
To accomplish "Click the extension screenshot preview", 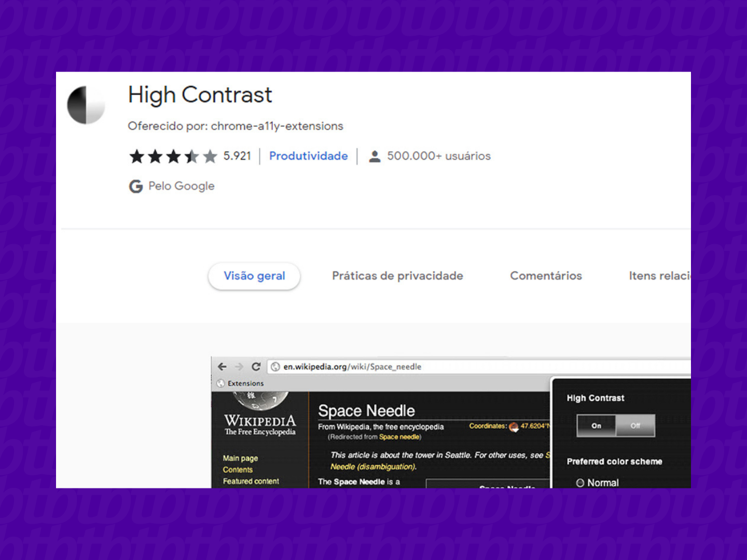I will [x=451, y=422].
